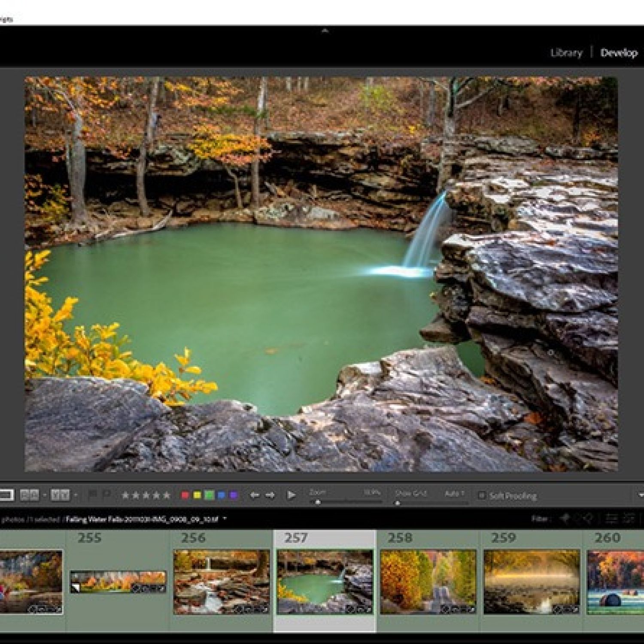The width and height of the screenshot is (644, 644).
Task: Enable the Soft Proofing checkbox
Action: pos(482,495)
